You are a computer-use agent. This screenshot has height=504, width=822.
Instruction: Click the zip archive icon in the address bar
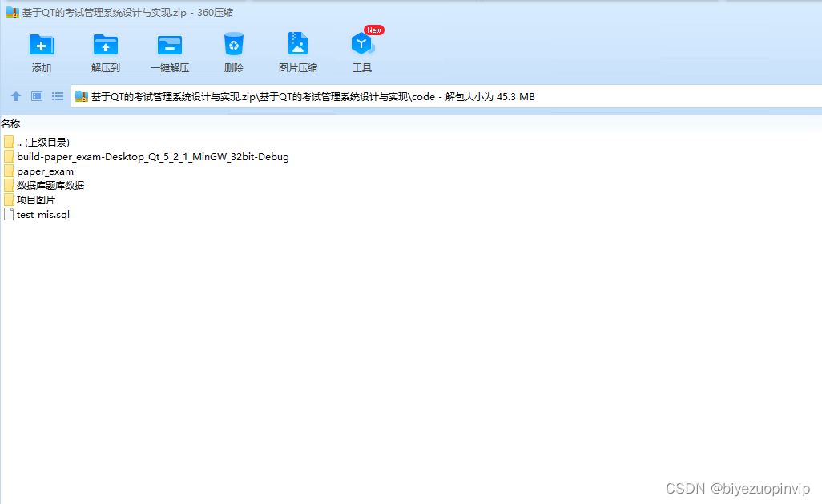pos(81,96)
